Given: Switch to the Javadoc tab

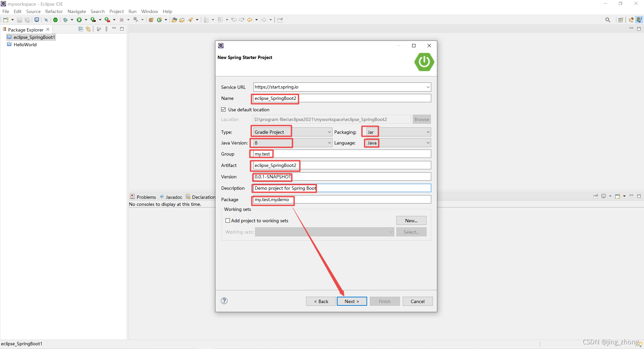Looking at the screenshot, I should [171, 197].
